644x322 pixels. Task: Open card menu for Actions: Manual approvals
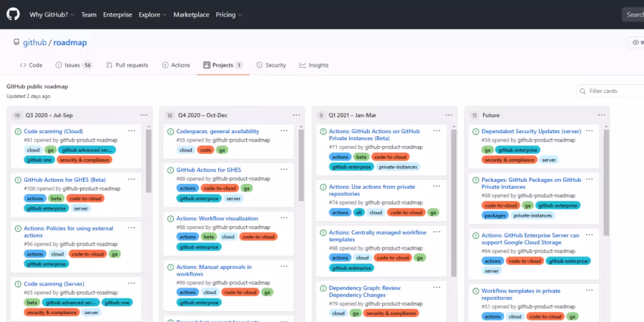click(x=284, y=266)
